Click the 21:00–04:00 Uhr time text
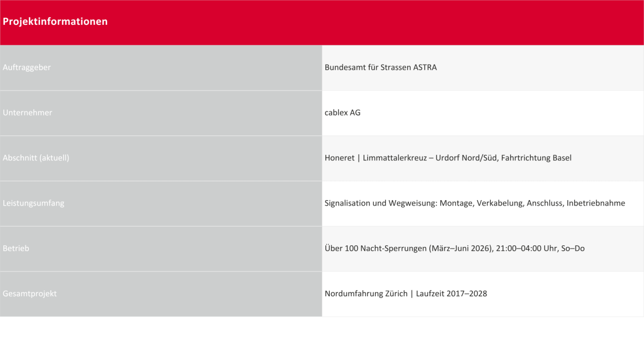 [526, 248]
